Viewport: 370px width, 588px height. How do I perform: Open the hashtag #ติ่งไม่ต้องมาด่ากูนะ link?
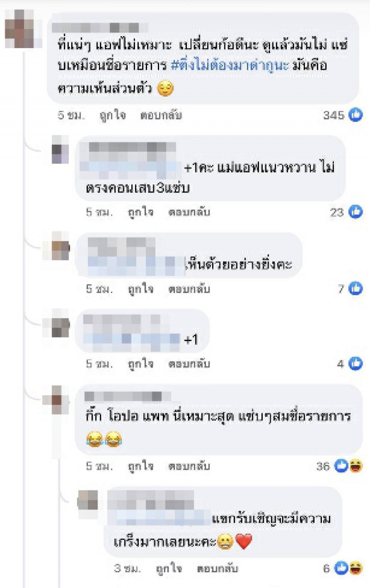point(231,66)
